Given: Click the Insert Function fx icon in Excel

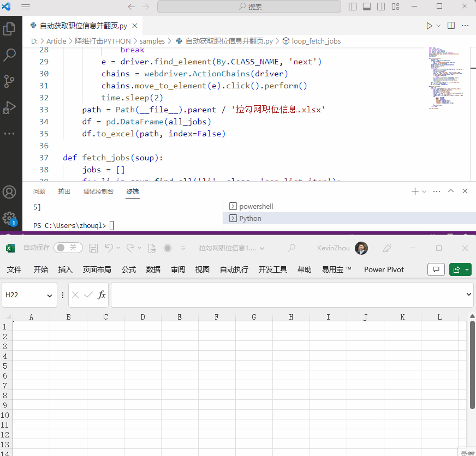Looking at the screenshot, I should (102, 294).
